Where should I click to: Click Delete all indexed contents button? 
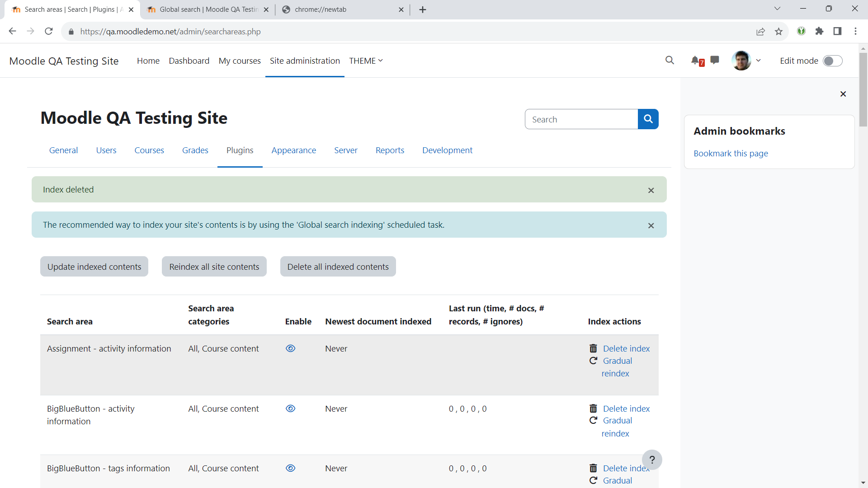(x=338, y=267)
